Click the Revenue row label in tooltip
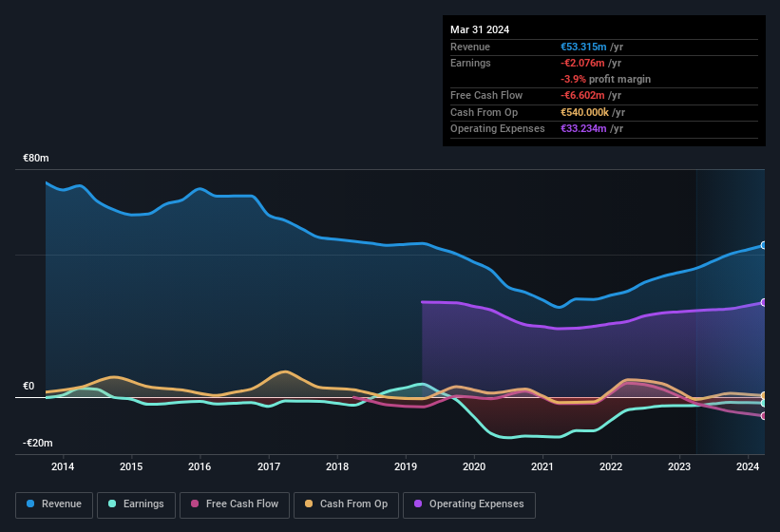This screenshot has height=532, width=780. (x=470, y=47)
